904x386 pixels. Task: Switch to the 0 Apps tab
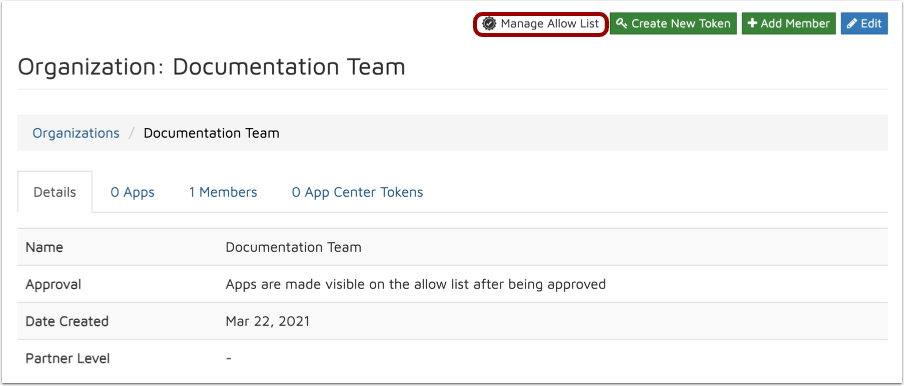(x=133, y=192)
